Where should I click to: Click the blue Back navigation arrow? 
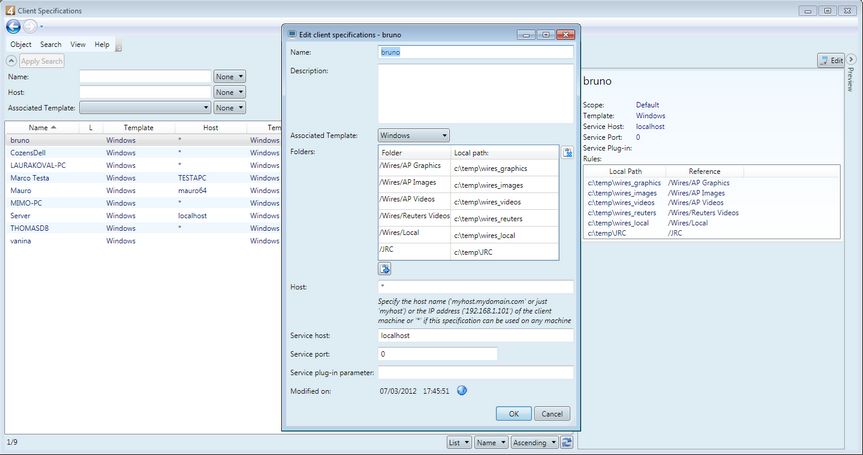[x=13, y=26]
